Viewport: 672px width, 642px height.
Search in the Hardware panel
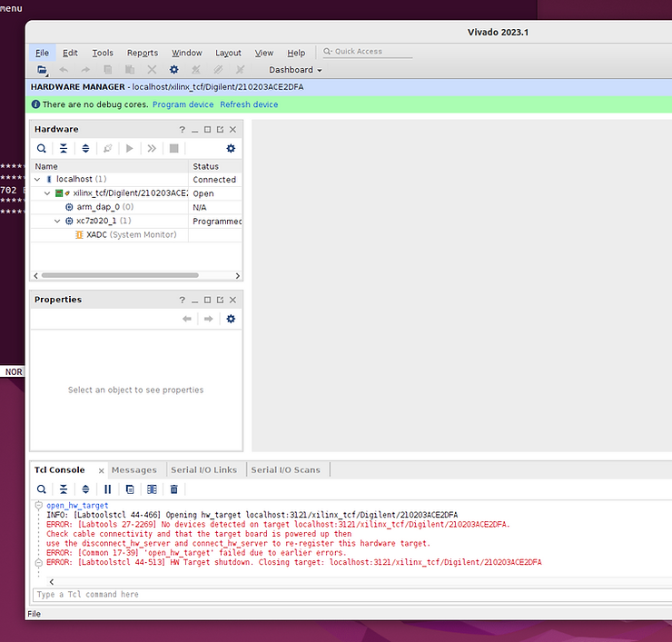(x=41, y=148)
